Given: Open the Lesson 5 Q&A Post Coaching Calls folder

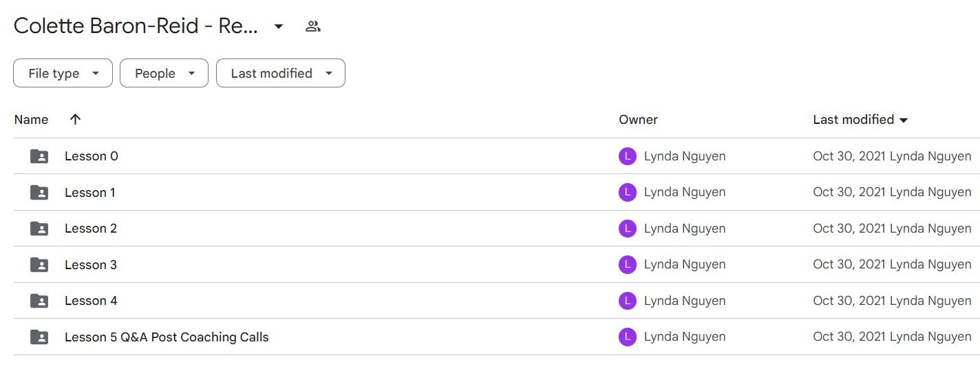Looking at the screenshot, I should 167,337.
